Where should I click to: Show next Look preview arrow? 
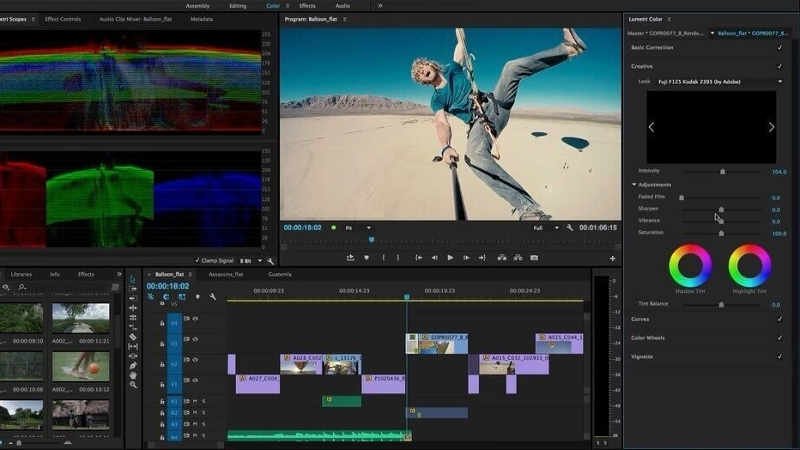[771, 128]
